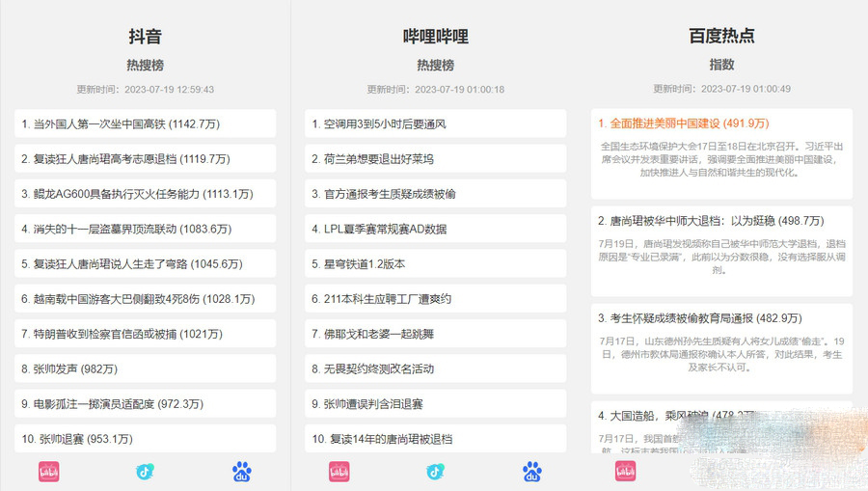Click the Baidu paw icon under the 哔哩哔哩 list
Screen dimensions: 868x491
[x=532, y=472]
